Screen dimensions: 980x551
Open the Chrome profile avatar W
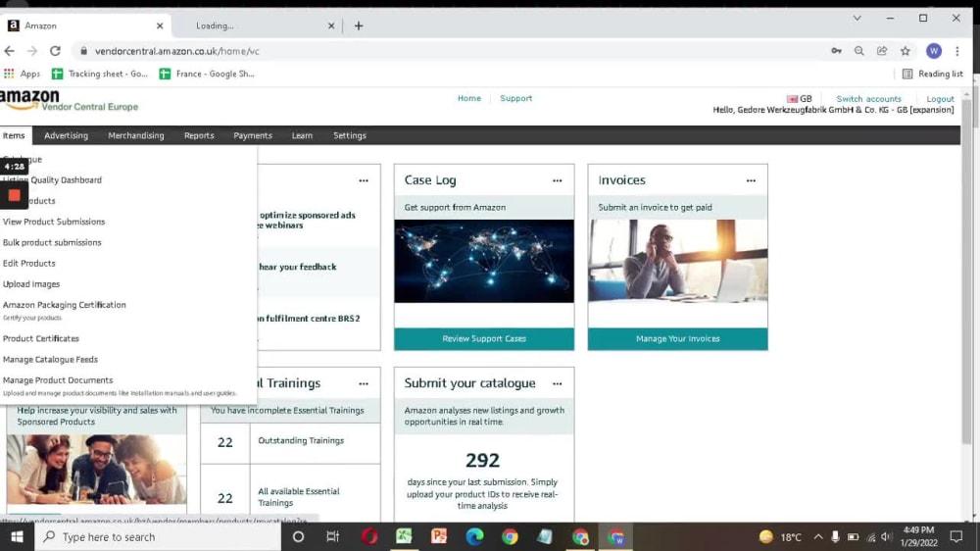point(934,51)
